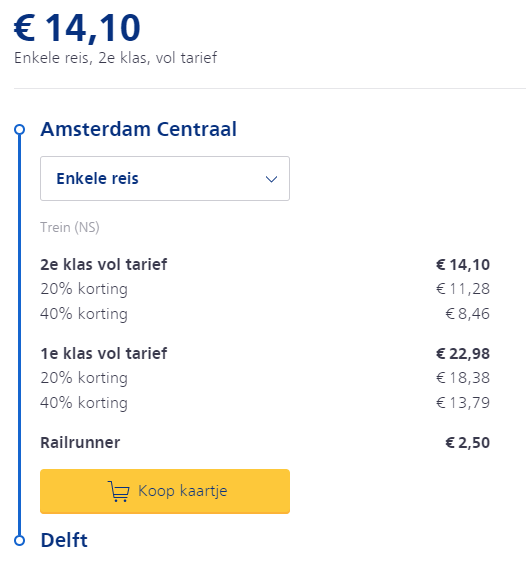Click the Enkele reis, 2e klas summary text
The height and width of the screenshot is (565, 526).
(x=115, y=58)
